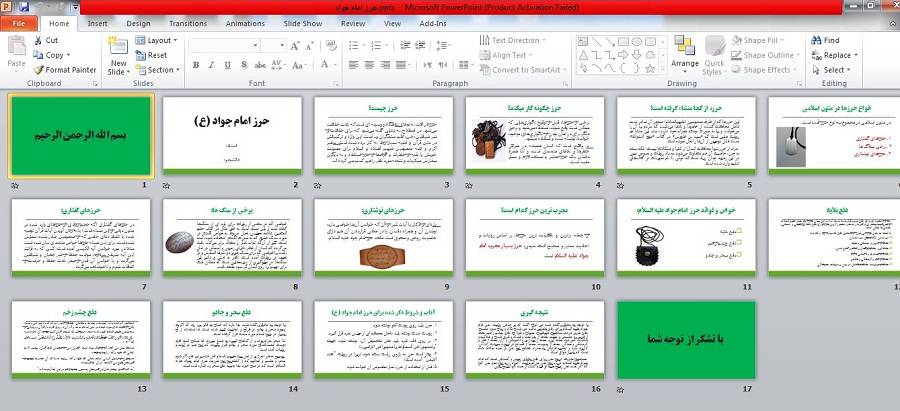
Task: Toggle Strikethrough abc formatting
Action: (260, 65)
